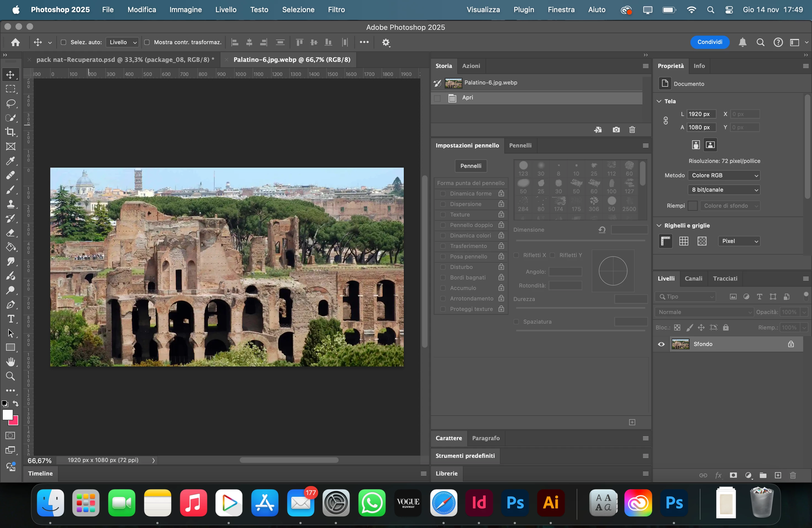This screenshot has width=812, height=528.
Task: Delete history state with trash icon
Action: tap(632, 130)
